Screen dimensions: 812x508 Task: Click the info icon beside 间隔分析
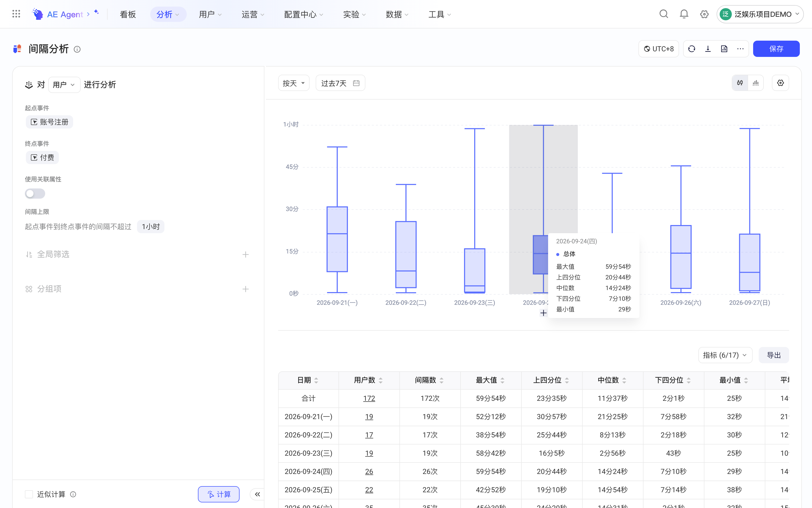click(77, 49)
